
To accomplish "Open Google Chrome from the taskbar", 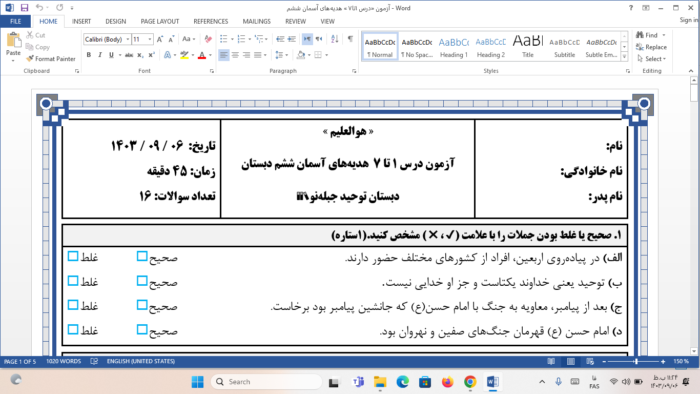I will pos(470,382).
